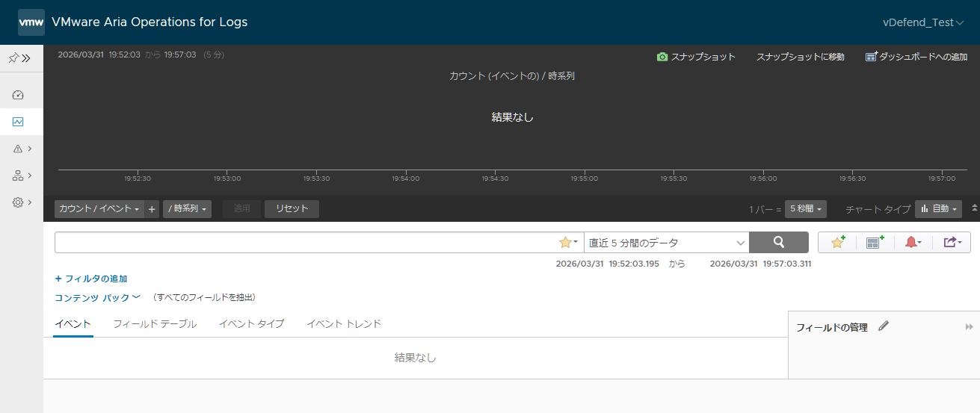
Task: Click the pencil icon beside フィールドの管理
Action: [884, 326]
